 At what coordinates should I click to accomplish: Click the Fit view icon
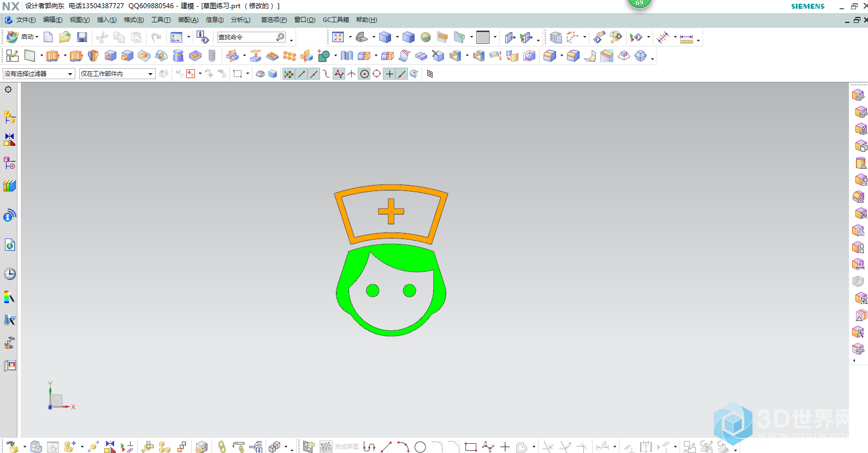coord(338,37)
